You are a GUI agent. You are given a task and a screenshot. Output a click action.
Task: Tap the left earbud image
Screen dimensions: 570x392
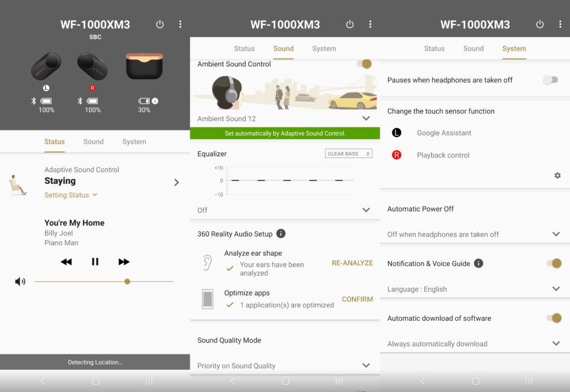coord(46,66)
